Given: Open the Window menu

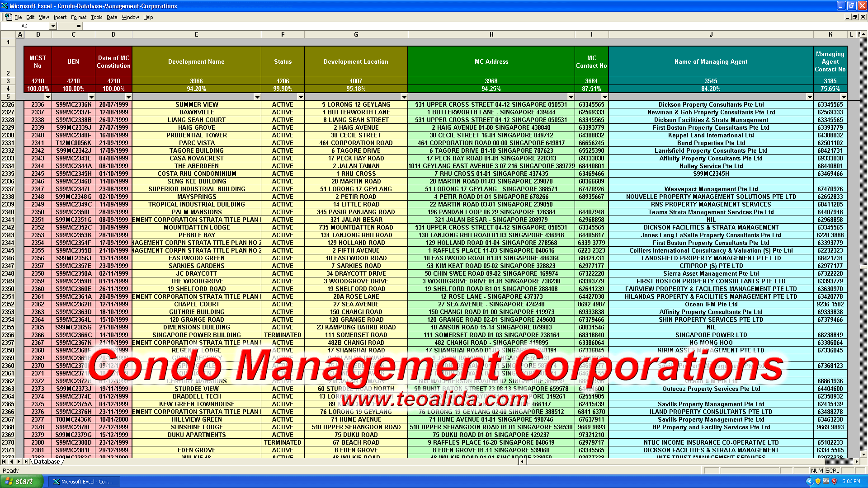Looking at the screenshot, I should 130,17.
